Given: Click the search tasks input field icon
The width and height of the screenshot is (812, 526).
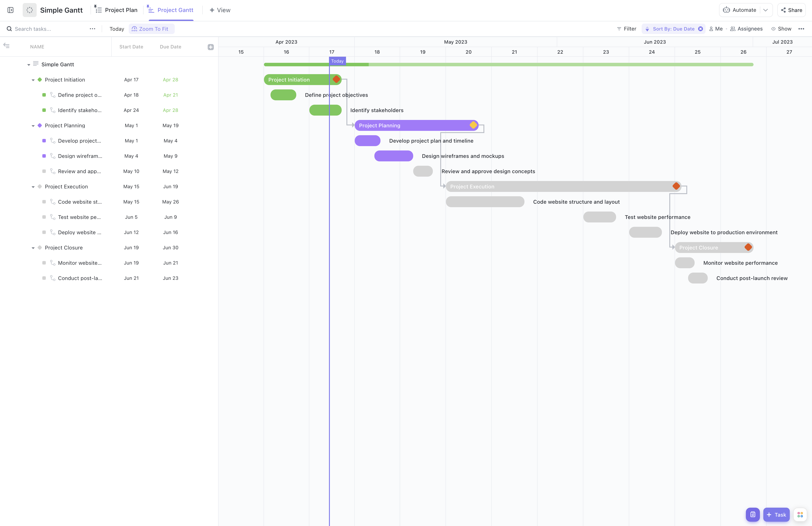Looking at the screenshot, I should tap(9, 28).
